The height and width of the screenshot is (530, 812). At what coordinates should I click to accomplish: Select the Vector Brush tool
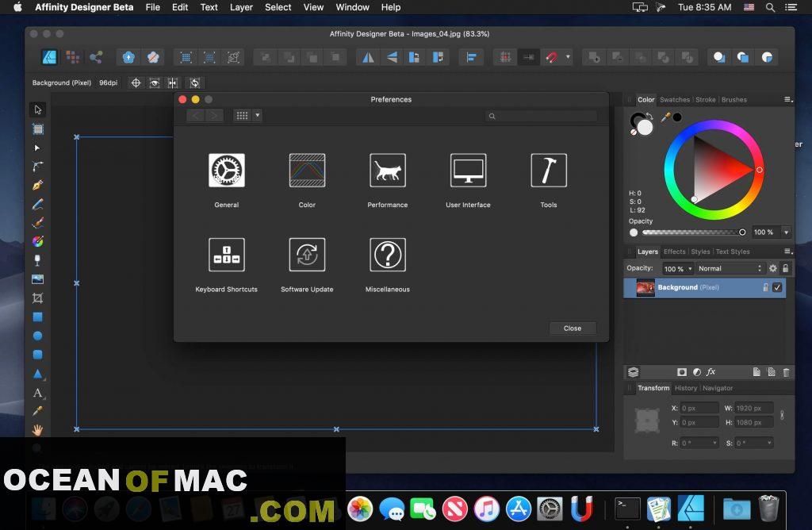pyautogui.click(x=37, y=223)
